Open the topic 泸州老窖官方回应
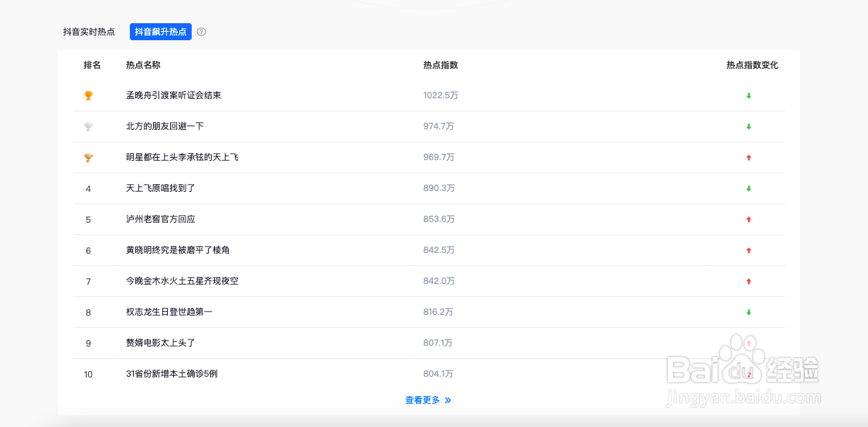Viewport: 868px width, 427px height. (x=161, y=220)
